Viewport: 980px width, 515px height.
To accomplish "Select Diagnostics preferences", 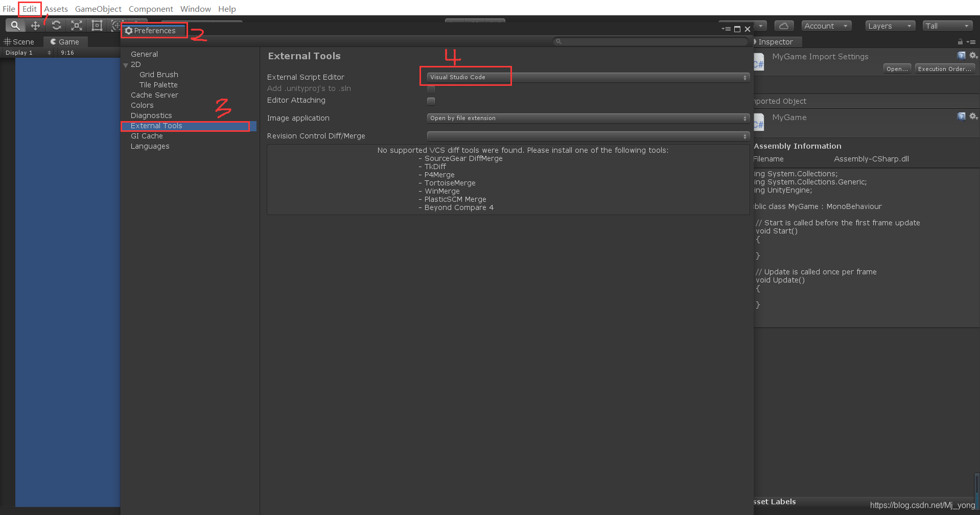I will click(x=151, y=115).
